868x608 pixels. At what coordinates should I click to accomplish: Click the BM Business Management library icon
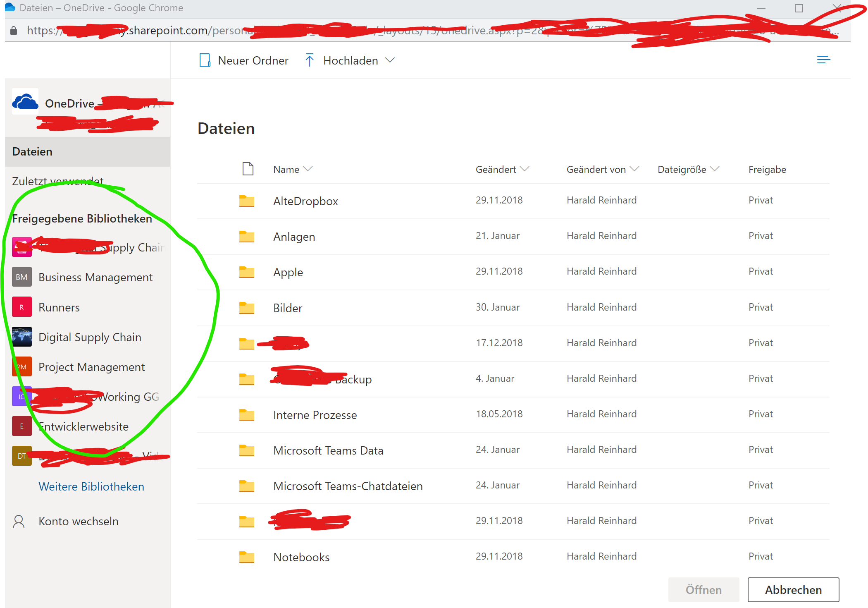[22, 277]
